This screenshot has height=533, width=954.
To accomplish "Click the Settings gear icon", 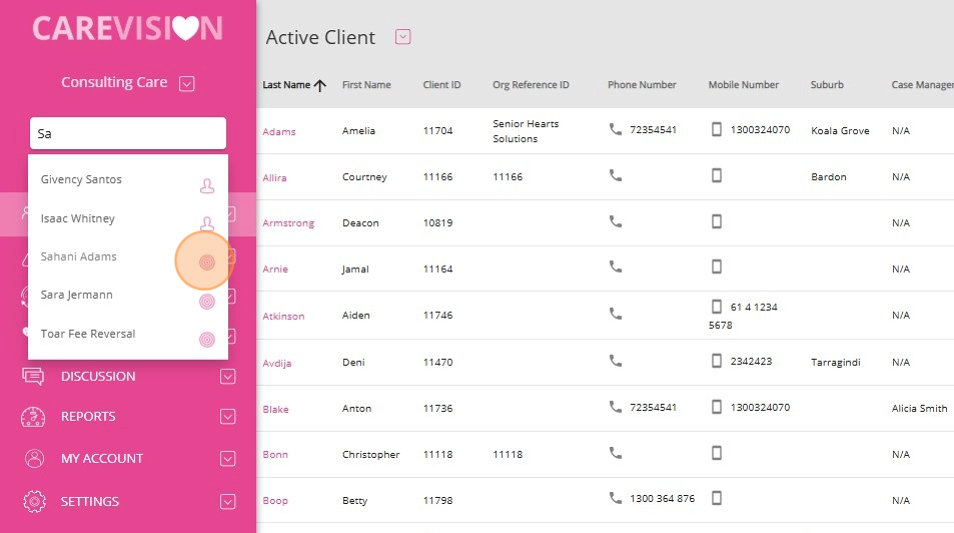I will (x=35, y=501).
